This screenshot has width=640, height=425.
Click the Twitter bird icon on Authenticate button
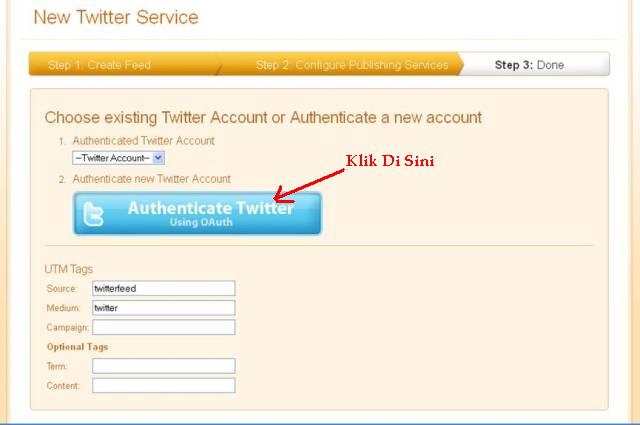[x=93, y=214]
